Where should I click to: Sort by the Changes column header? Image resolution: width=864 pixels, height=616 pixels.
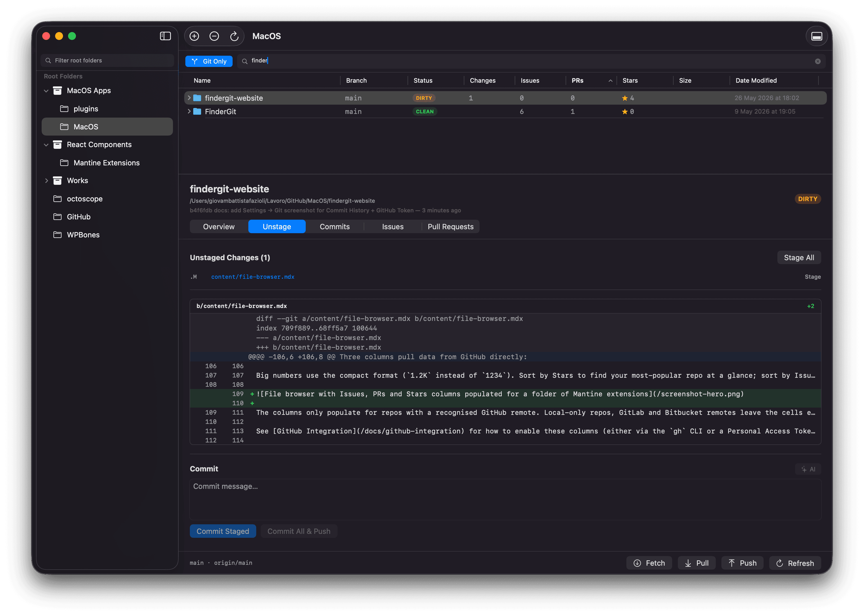pyautogui.click(x=482, y=80)
